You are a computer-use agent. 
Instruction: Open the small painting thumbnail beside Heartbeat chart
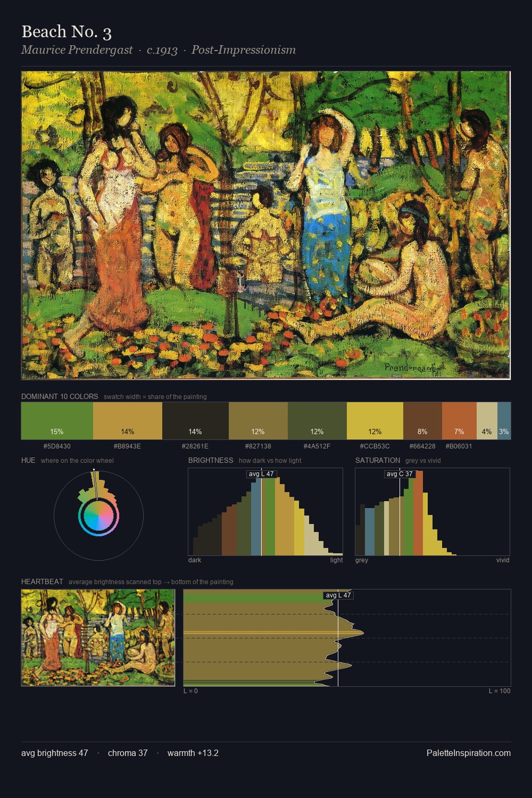98,638
